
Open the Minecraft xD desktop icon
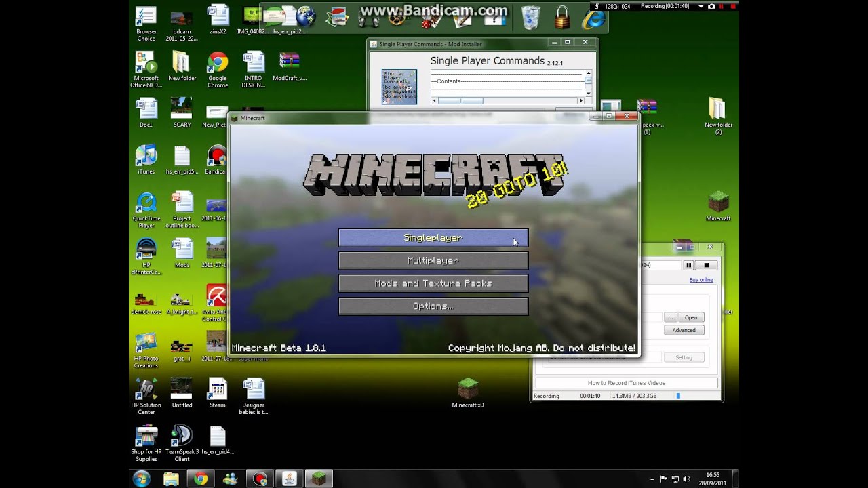(468, 394)
